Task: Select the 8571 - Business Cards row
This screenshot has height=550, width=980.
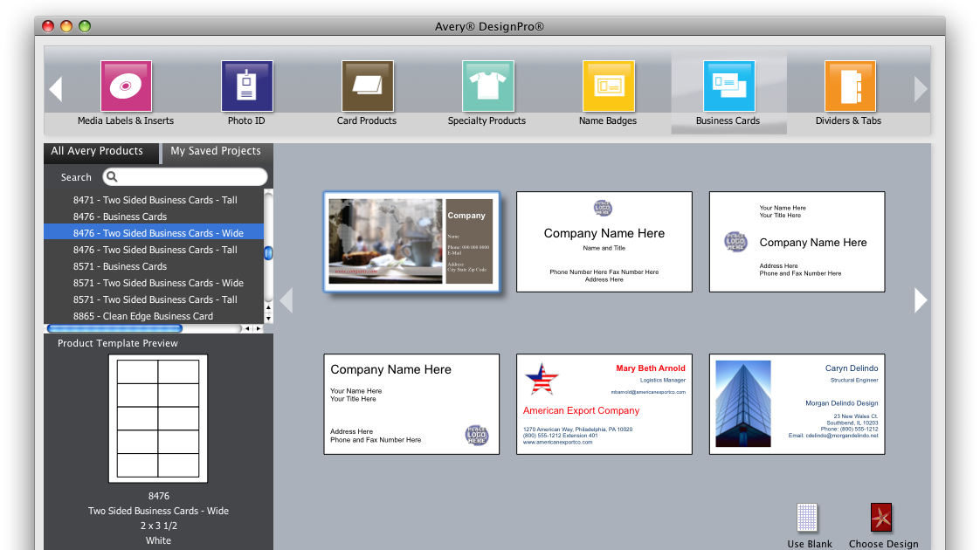Action: tap(154, 266)
